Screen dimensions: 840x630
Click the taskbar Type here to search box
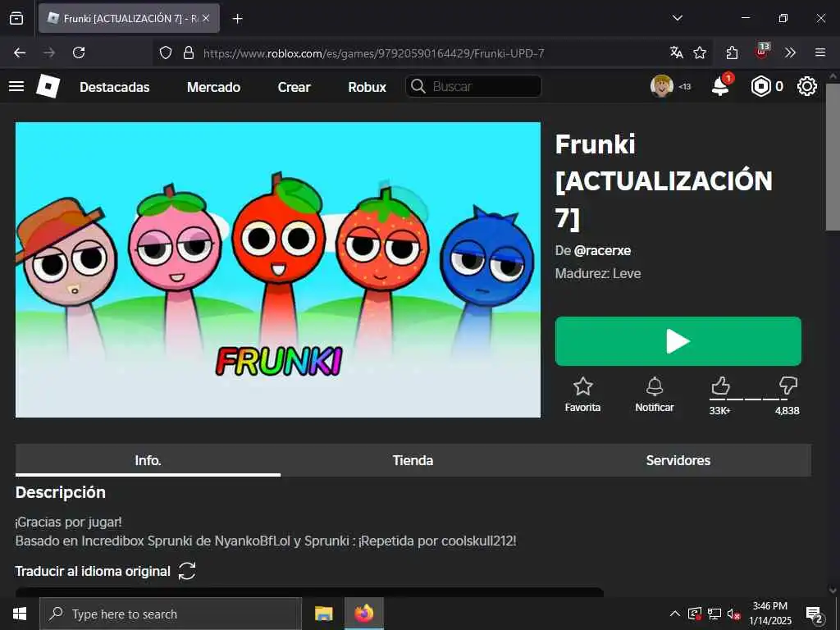coord(171,614)
